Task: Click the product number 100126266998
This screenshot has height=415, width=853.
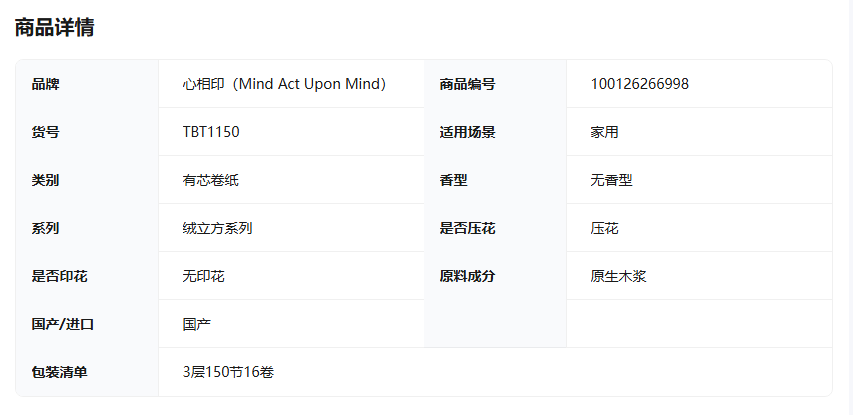Action: click(x=639, y=84)
